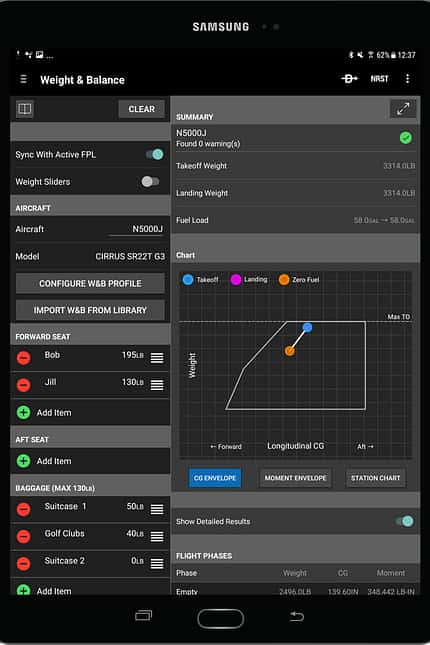Tap reorder handle for Golf Clubs
The height and width of the screenshot is (645, 430).
157,536
